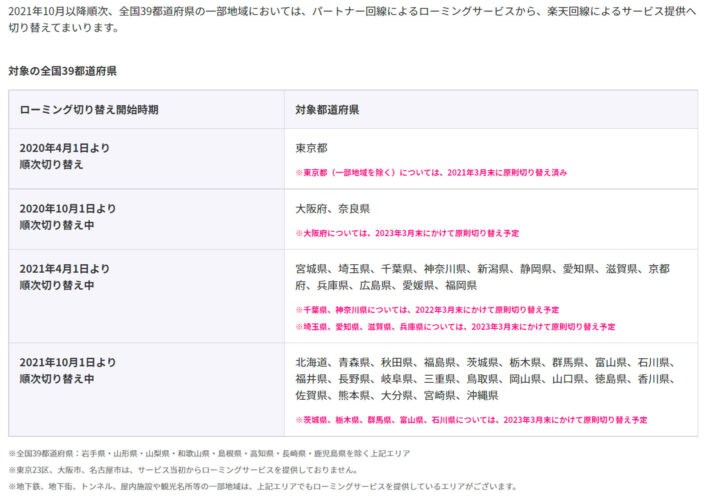Click the ローミング切り替え開始時期 column header
The width and height of the screenshot is (706, 500).
89,109
